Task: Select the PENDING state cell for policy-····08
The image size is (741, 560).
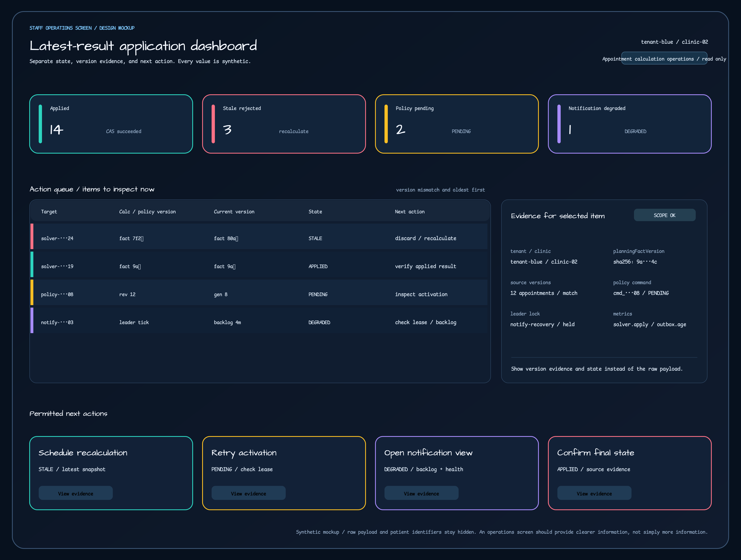Action: click(318, 295)
